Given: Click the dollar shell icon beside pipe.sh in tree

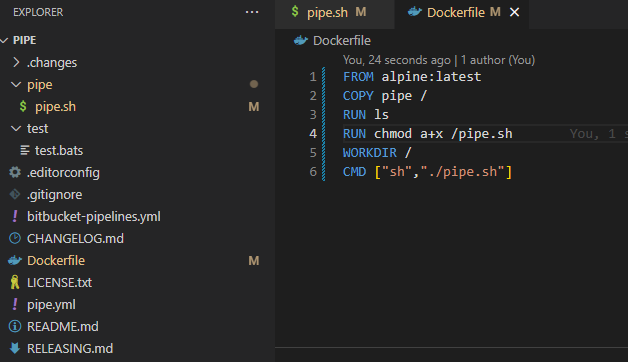Looking at the screenshot, I should tap(23, 107).
